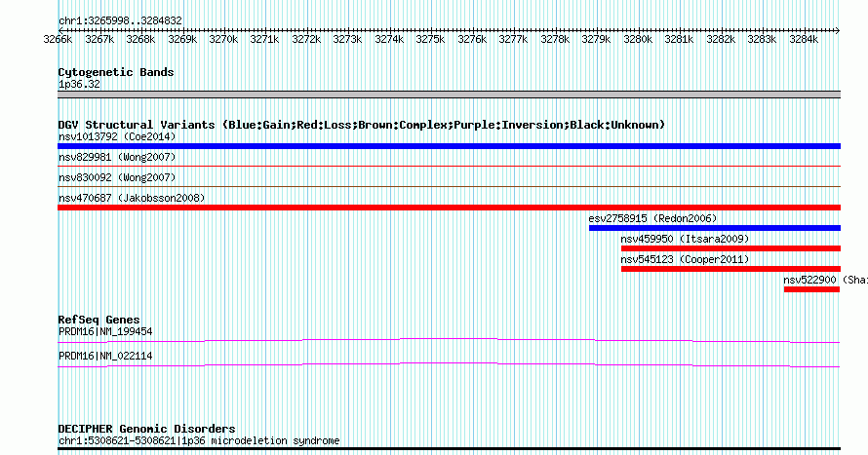Screen dimensions: 868x455
Task: Click the DGV Structural Variants track title
Action: [362, 125]
